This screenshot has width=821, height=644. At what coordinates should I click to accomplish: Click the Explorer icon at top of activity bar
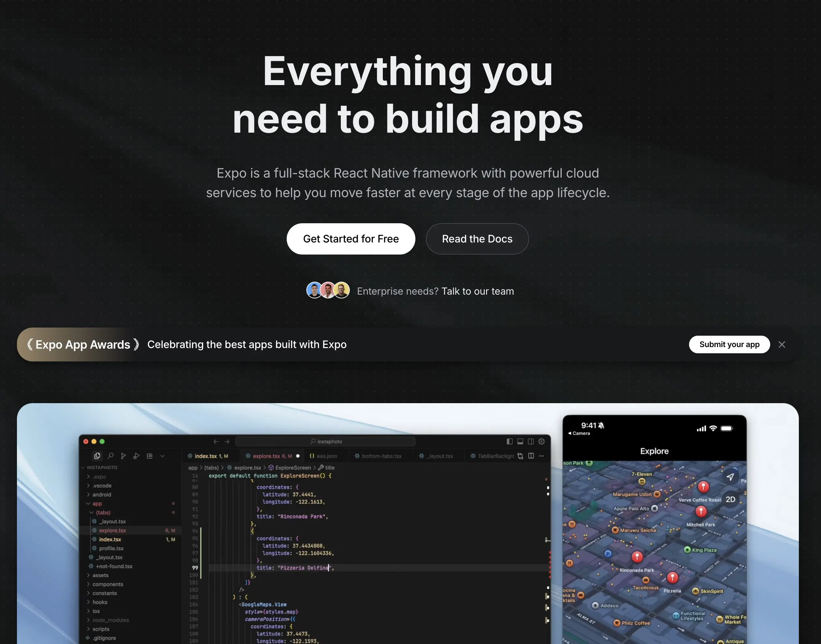point(97,456)
